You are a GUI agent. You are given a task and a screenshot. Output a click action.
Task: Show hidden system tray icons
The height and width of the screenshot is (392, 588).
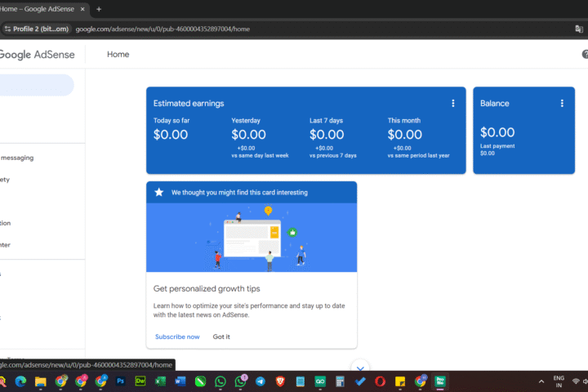[541, 381]
